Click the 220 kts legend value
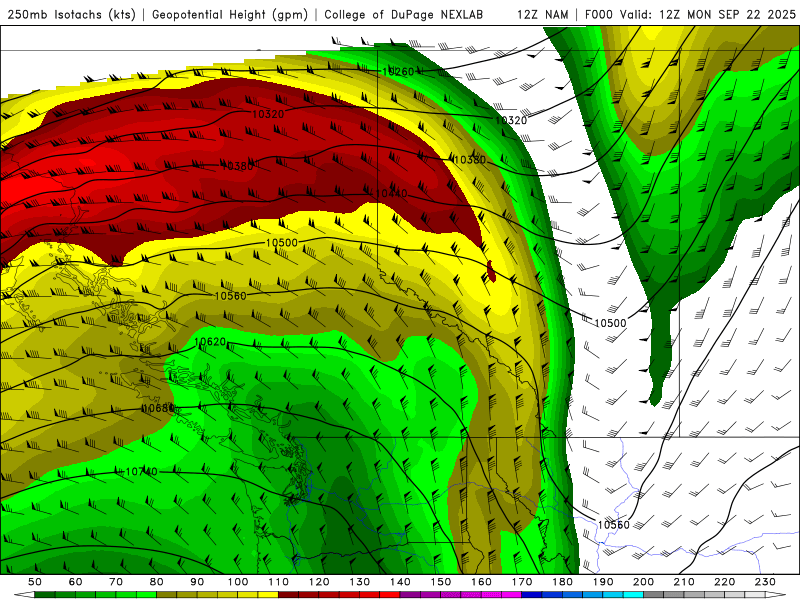Image resolution: width=800 pixels, height=600 pixels. pyautogui.click(x=724, y=582)
